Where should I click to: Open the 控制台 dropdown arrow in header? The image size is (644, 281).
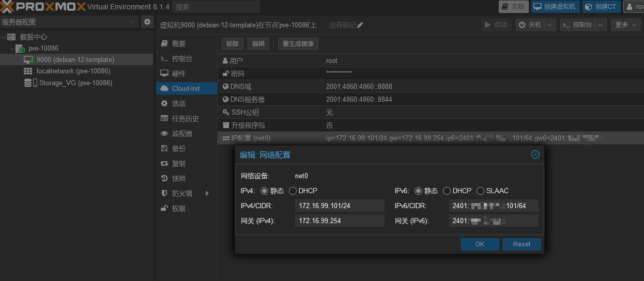click(601, 25)
